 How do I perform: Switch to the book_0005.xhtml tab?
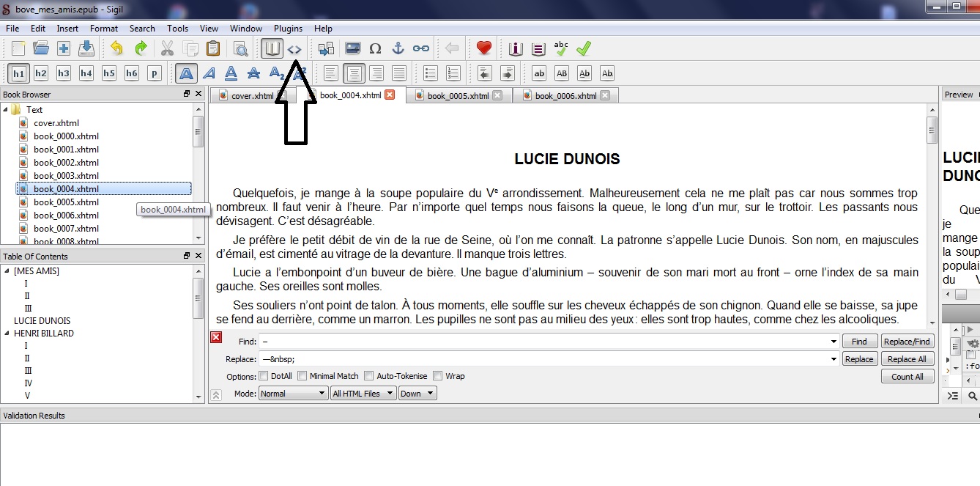point(458,96)
